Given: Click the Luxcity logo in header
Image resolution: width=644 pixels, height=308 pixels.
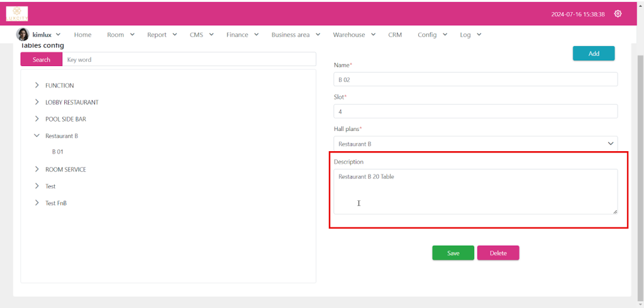Looking at the screenshot, I should [17, 13].
